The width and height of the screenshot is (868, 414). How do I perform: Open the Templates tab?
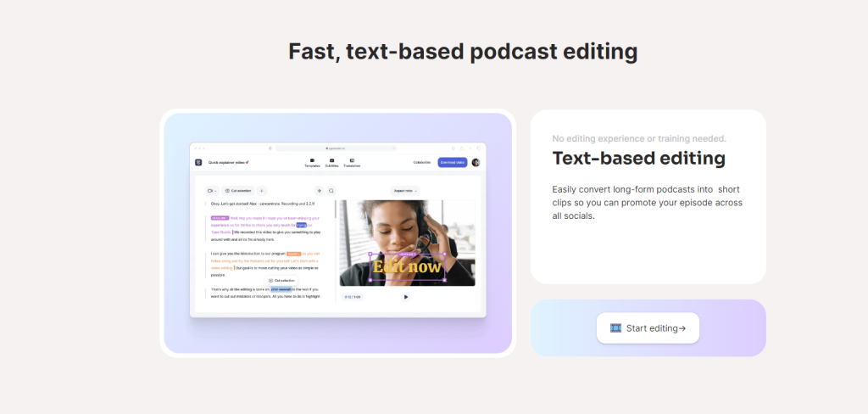312,162
